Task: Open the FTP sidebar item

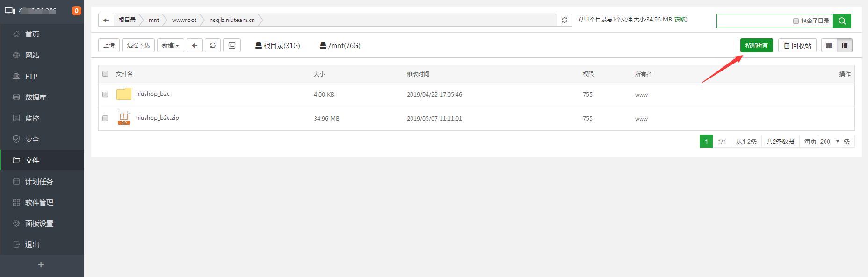Action: click(42, 76)
